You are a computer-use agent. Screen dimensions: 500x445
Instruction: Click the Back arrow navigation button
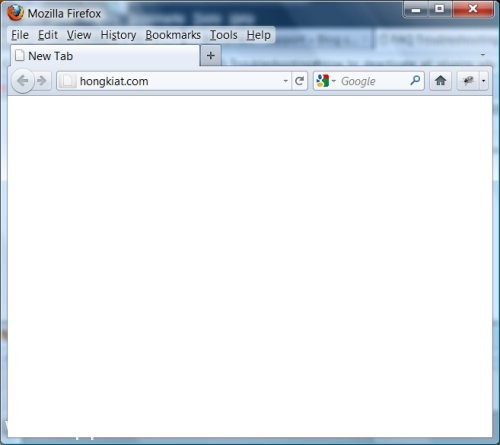coord(23,81)
